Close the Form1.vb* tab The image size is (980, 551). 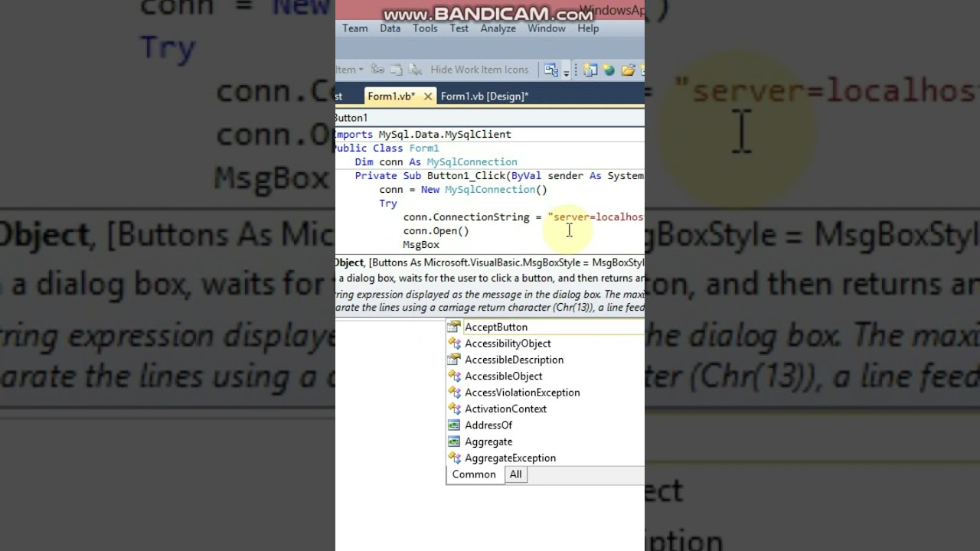[x=428, y=96]
